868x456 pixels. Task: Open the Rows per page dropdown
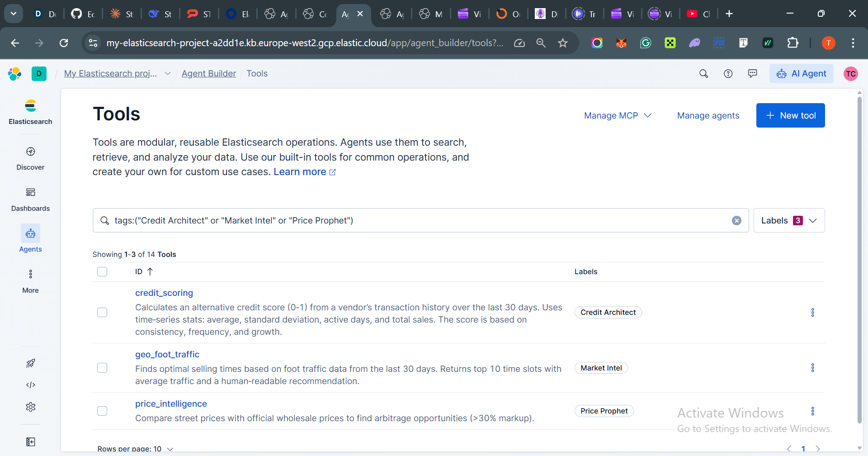[135, 449]
